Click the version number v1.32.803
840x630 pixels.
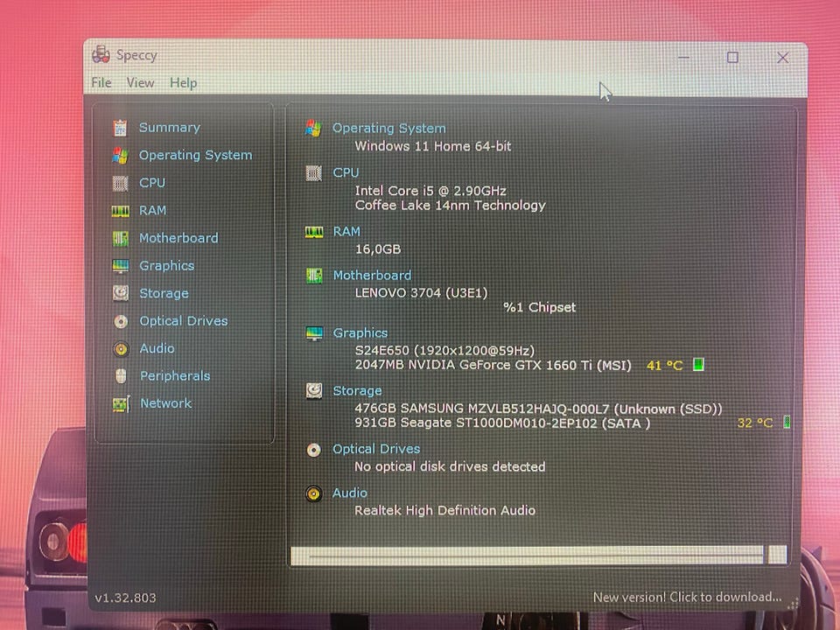pyautogui.click(x=125, y=598)
